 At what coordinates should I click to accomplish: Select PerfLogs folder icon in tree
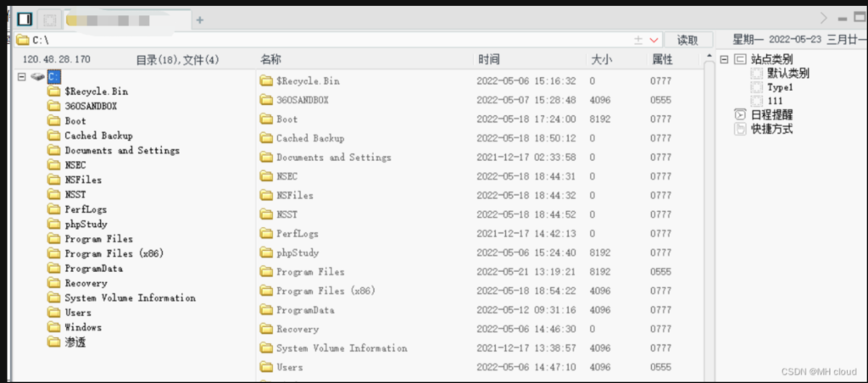coord(53,209)
